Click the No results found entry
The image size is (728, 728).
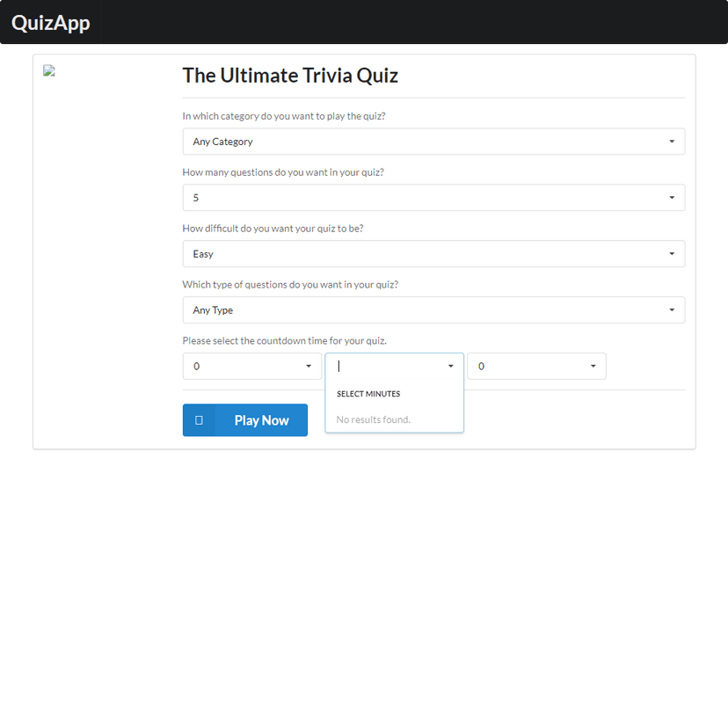(373, 419)
